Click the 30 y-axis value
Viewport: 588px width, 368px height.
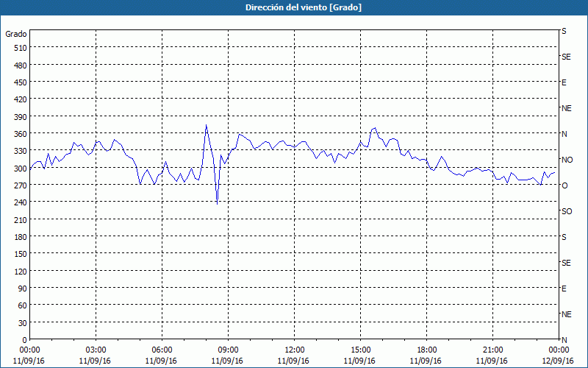coord(23,323)
